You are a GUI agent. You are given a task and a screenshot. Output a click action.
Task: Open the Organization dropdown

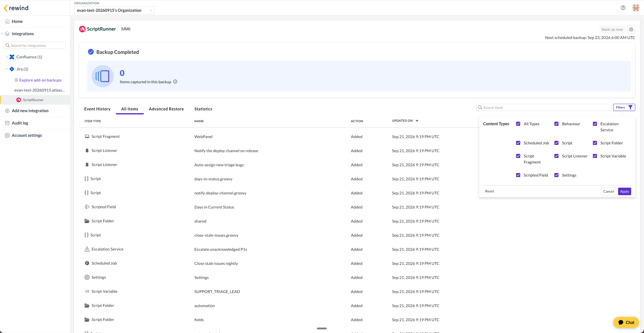[x=114, y=10]
